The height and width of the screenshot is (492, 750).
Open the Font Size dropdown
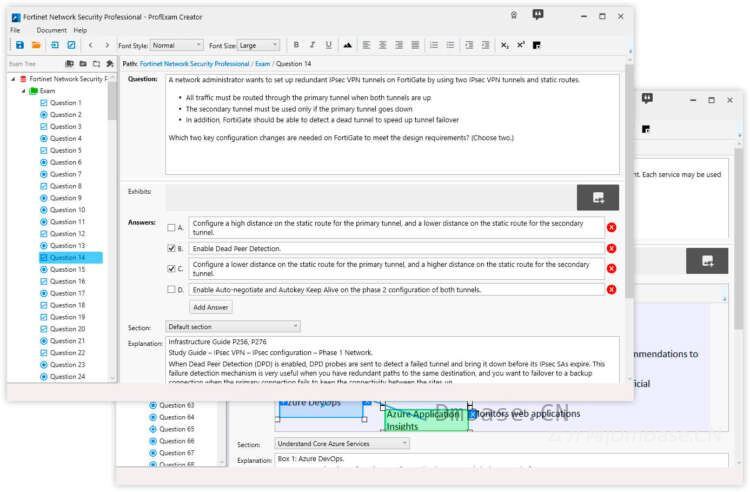[258, 45]
